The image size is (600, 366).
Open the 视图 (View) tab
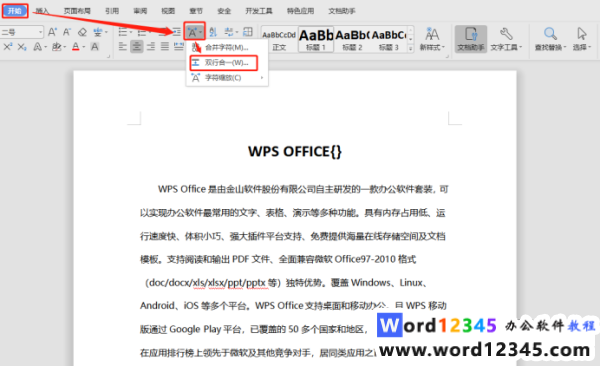click(168, 11)
